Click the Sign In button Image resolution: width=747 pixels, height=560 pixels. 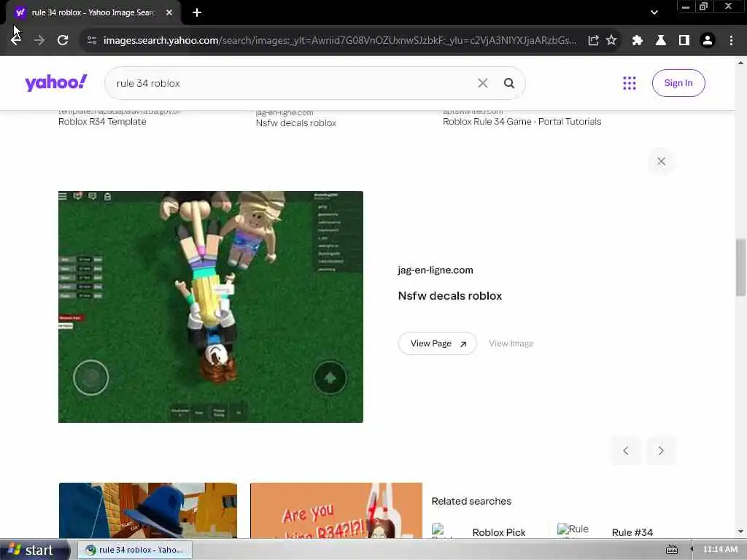[678, 83]
